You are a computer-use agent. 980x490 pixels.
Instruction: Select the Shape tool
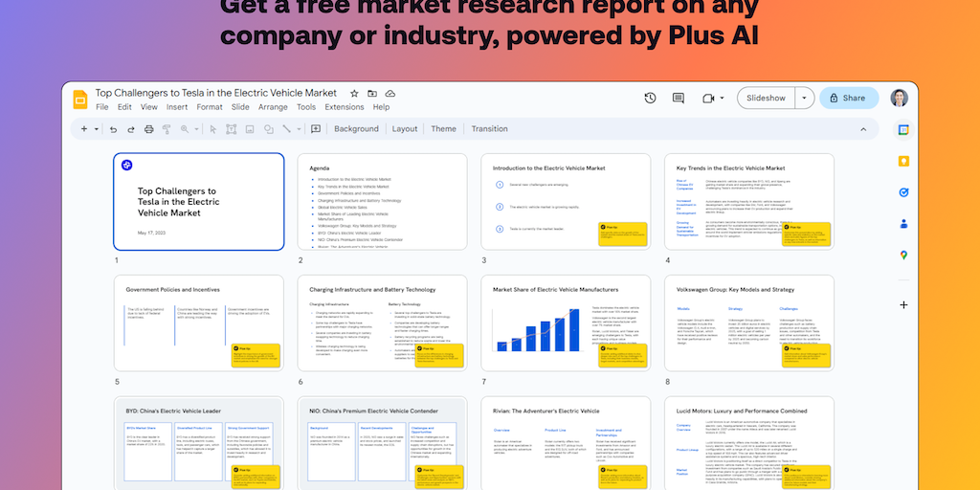(268, 129)
